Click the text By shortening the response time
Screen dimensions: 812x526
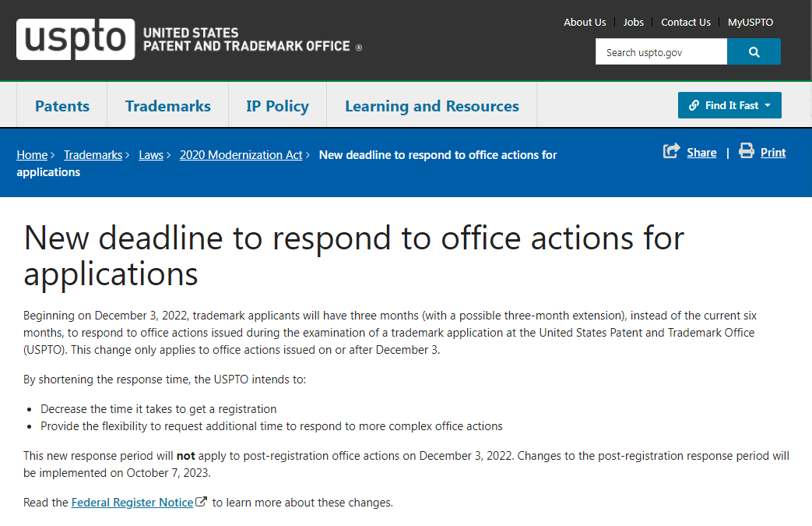point(165,379)
